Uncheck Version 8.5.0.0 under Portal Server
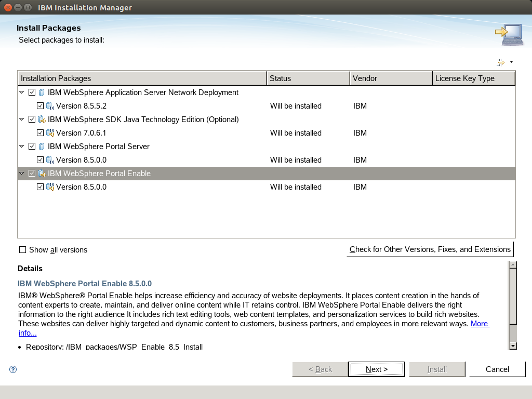Screen dimensions: 532x399 point(40,160)
